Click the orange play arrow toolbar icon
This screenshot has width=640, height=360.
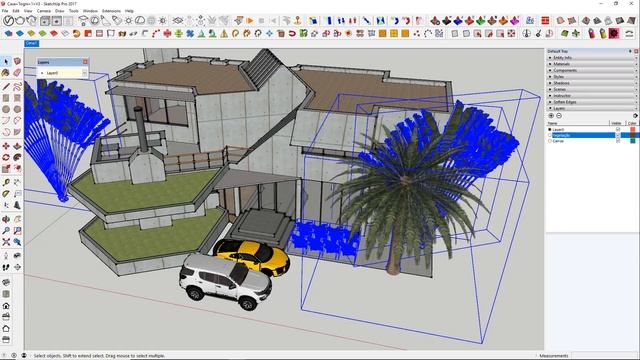pos(250,20)
